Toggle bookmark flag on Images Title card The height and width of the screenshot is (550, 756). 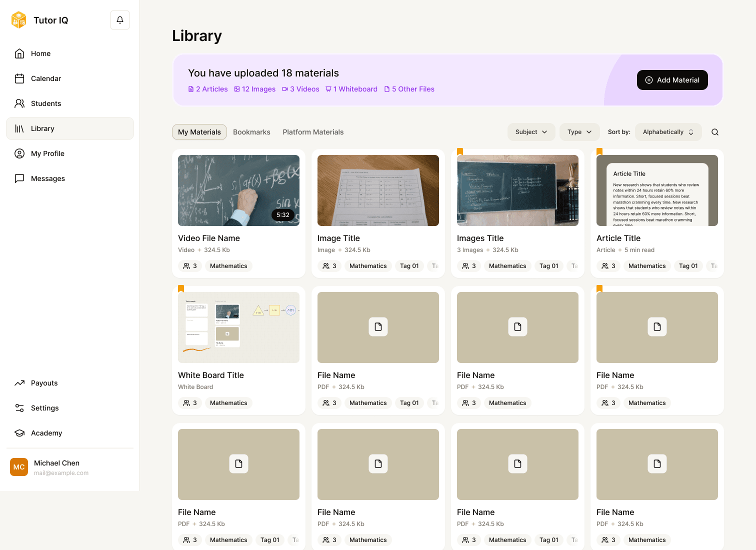click(460, 151)
